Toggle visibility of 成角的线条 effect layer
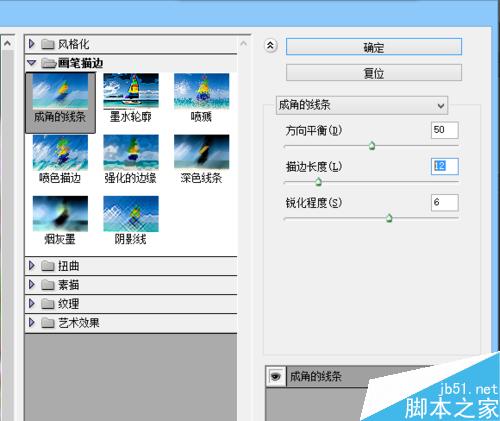 tap(276, 377)
